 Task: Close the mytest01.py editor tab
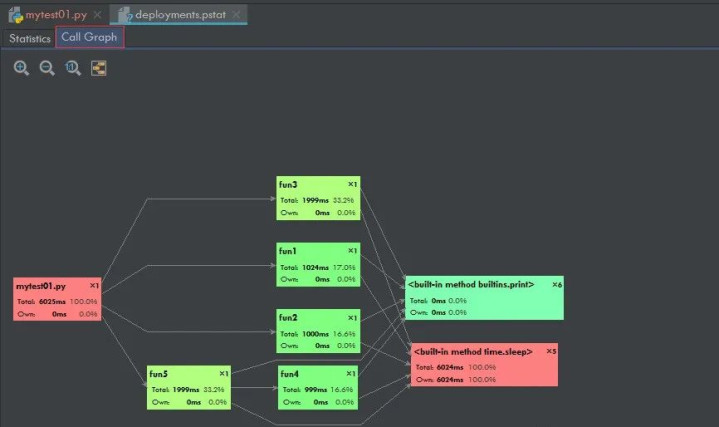point(97,16)
